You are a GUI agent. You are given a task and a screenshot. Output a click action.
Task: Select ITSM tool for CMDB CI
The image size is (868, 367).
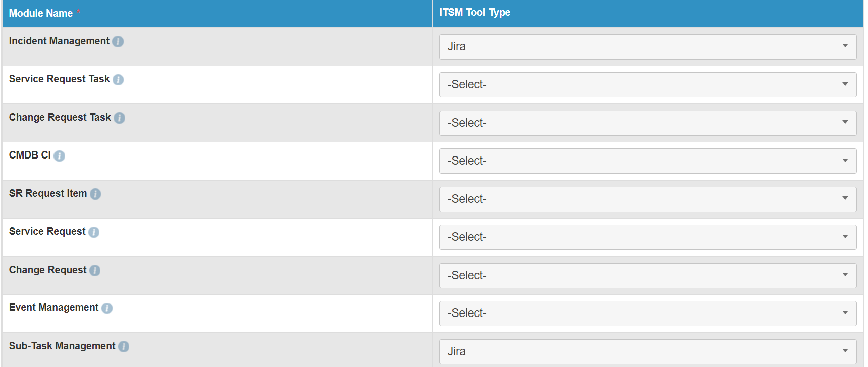[647, 161]
